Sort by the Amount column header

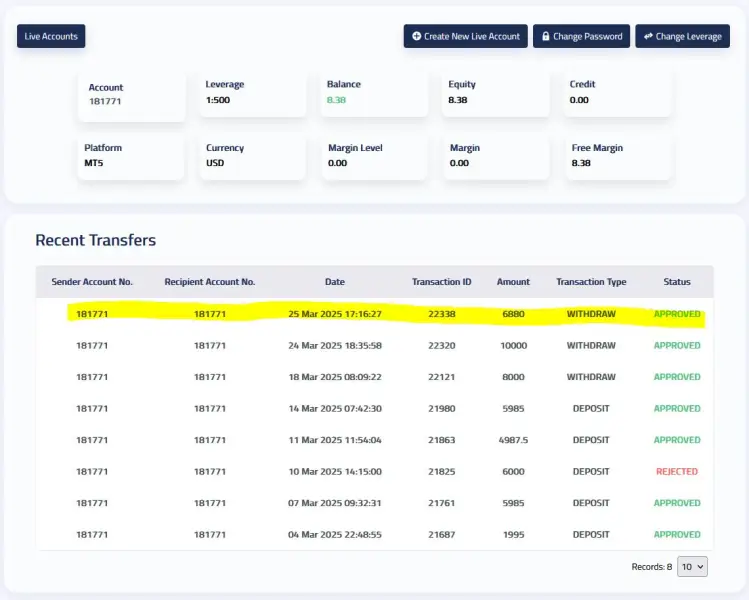[x=513, y=282]
